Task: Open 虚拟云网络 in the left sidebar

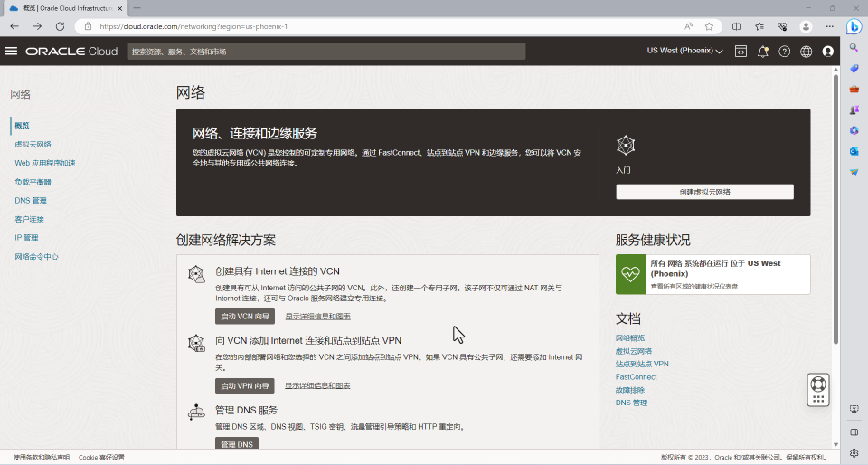Action: coord(33,145)
